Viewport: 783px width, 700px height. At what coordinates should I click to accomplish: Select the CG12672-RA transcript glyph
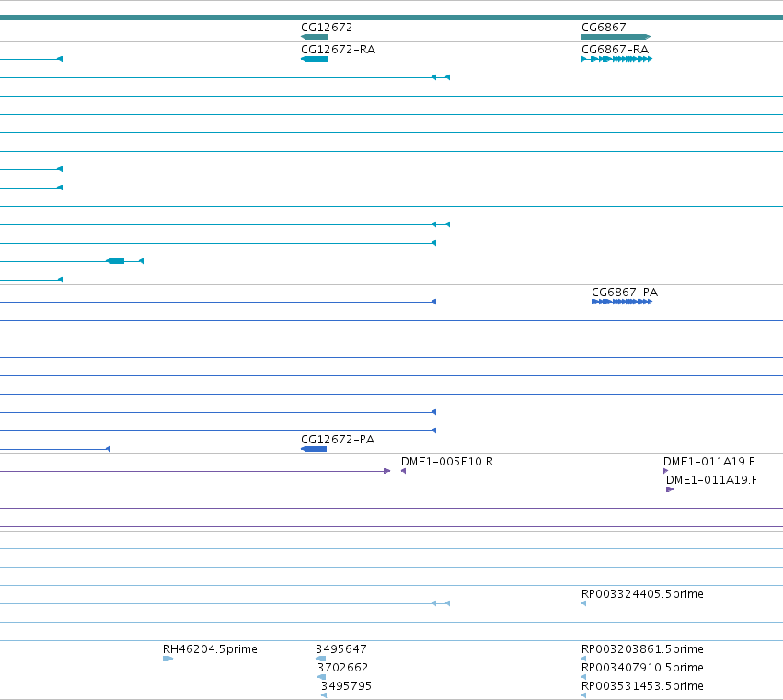point(315,59)
